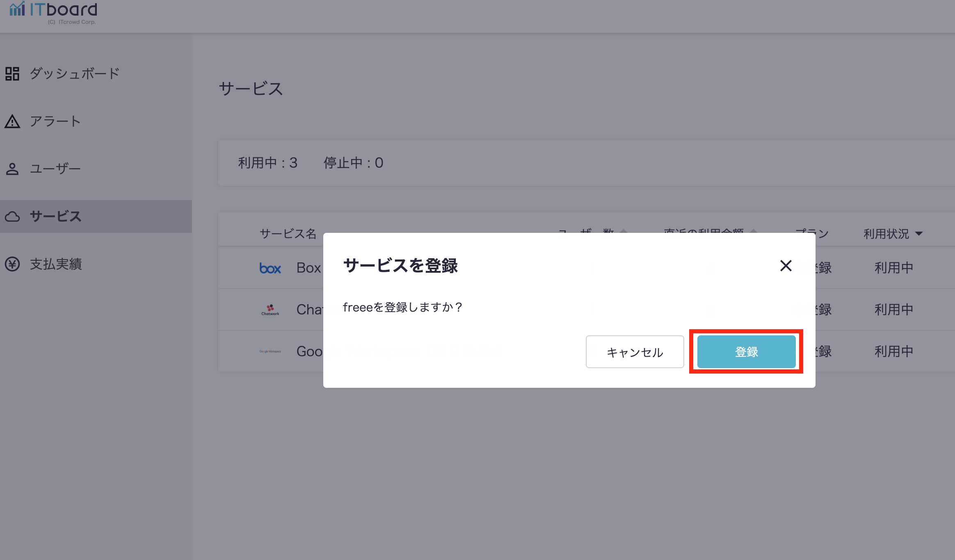Open 支払実績 menu item
Screen dimensions: 955x560
tap(56, 264)
